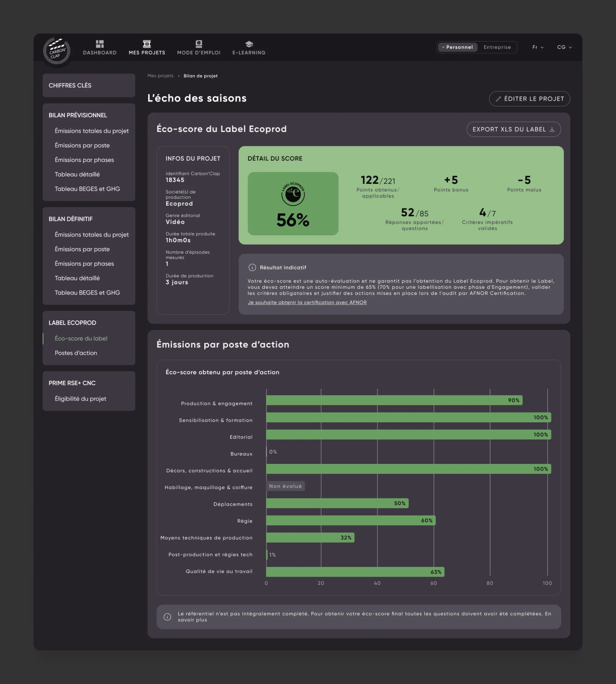The image size is (616, 684).
Task: Open Émissions totales du projet under Bilan prévisionnel
Action: click(91, 131)
